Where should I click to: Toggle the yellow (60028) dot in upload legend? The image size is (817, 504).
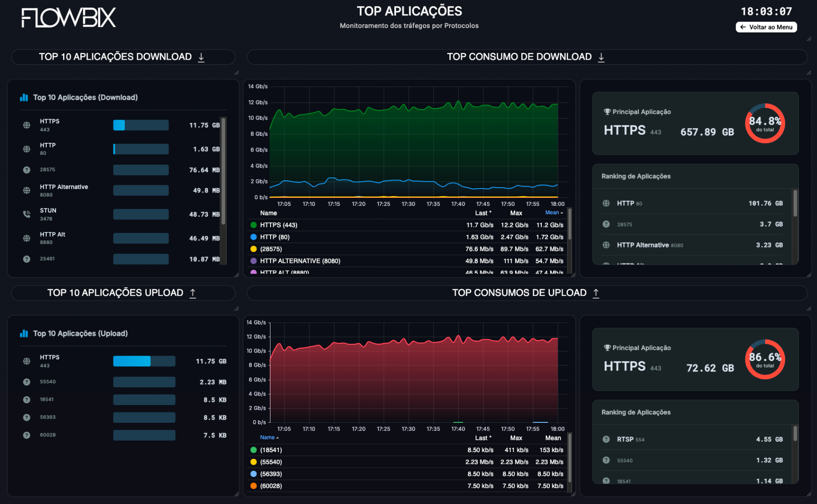(x=253, y=485)
